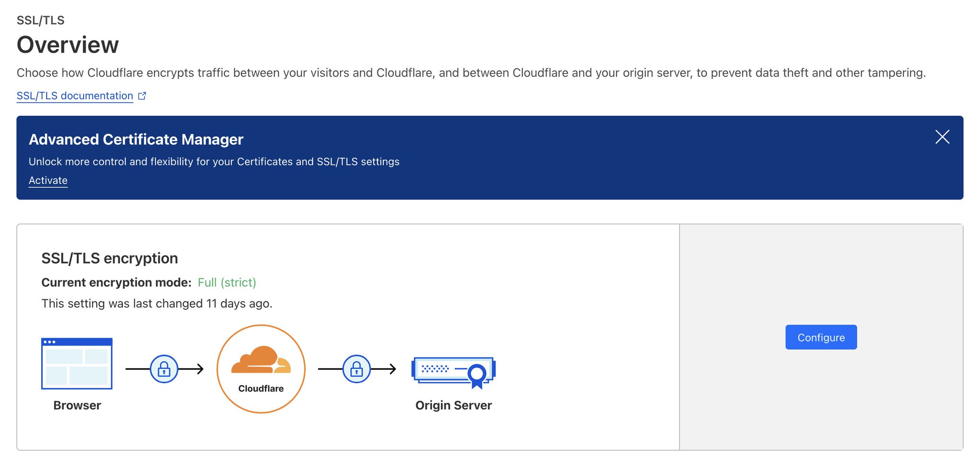Image resolution: width=980 pixels, height=466 pixels.
Task: Click the Configure button
Action: tap(821, 337)
